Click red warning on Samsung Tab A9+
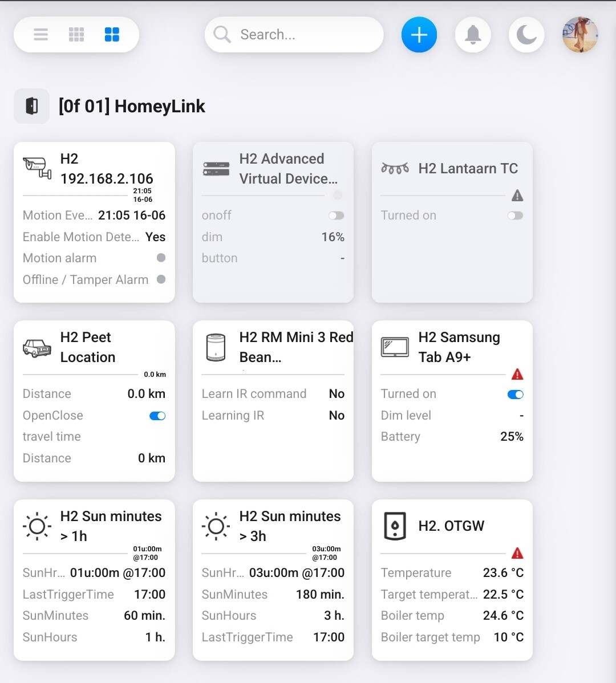The image size is (616, 683). click(x=517, y=374)
